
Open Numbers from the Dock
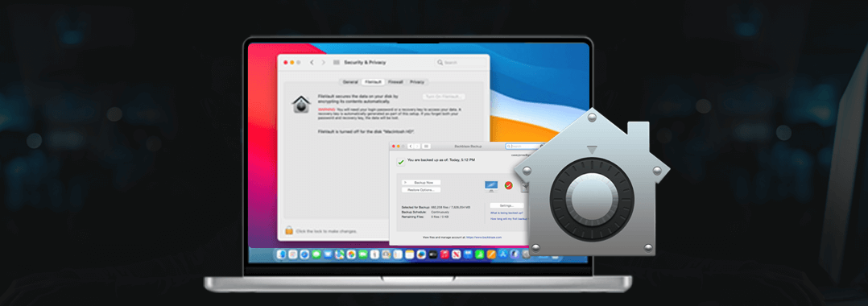click(x=479, y=254)
